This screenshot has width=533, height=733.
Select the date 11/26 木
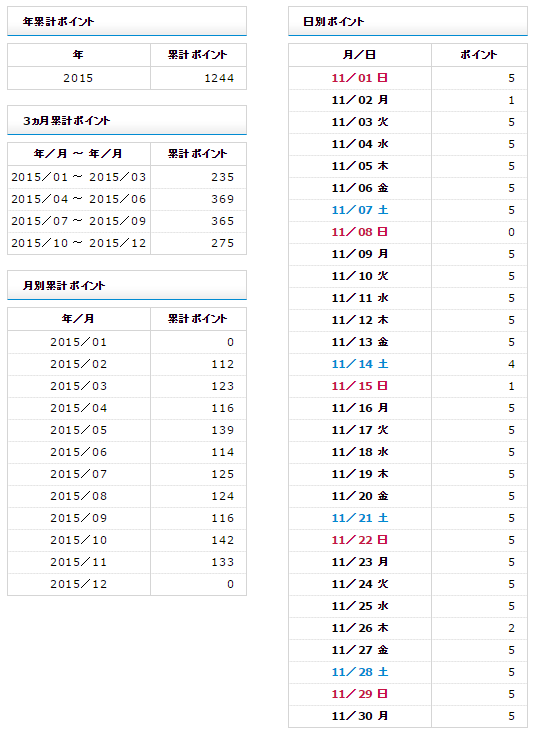coord(360,628)
